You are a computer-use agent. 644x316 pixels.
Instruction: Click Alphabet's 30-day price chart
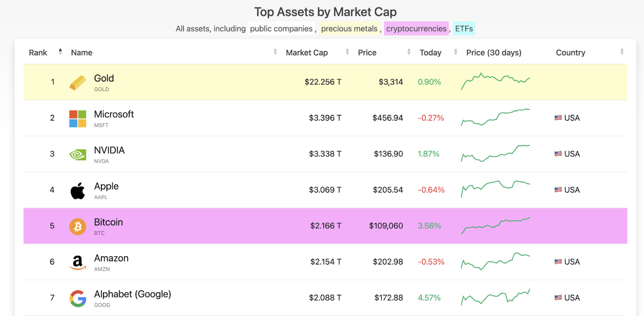pos(495,297)
